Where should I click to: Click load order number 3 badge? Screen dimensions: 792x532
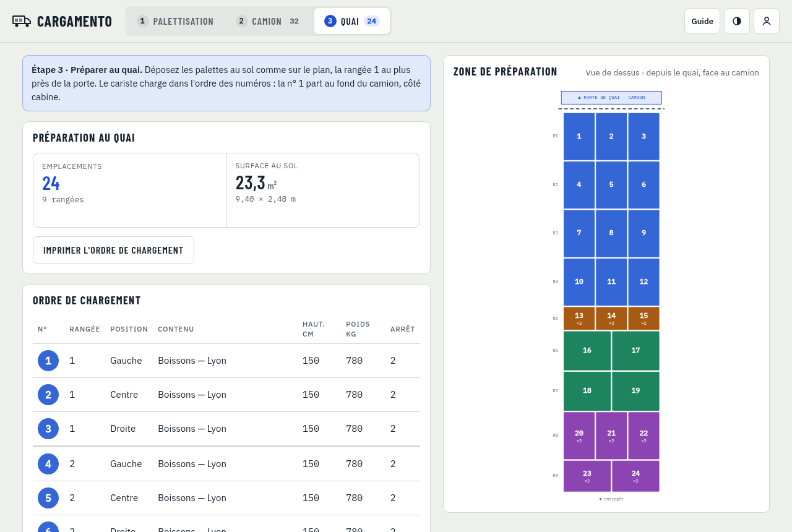[x=48, y=429]
